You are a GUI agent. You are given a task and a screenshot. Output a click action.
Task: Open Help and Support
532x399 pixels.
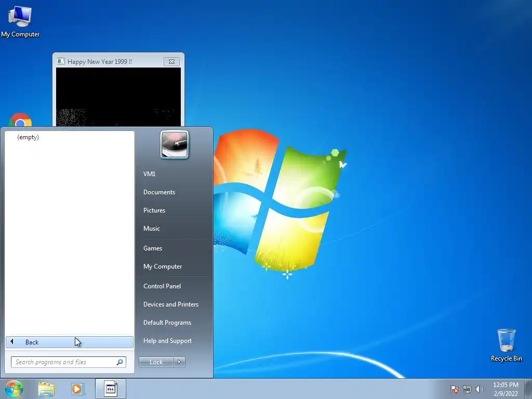click(168, 341)
